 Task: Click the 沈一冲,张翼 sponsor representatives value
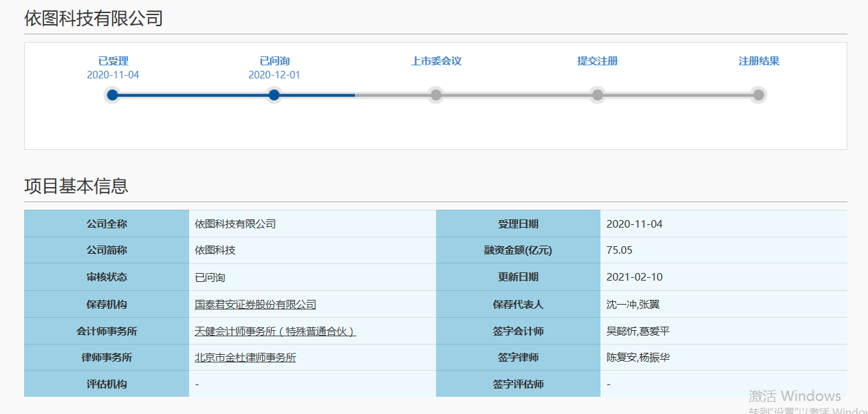633,305
